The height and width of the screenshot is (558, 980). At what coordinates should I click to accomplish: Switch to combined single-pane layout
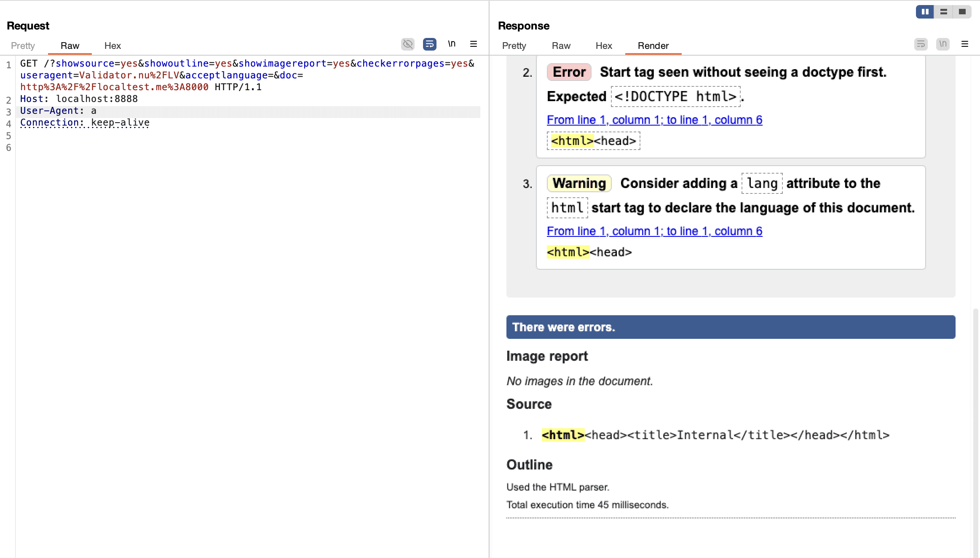click(x=962, y=12)
